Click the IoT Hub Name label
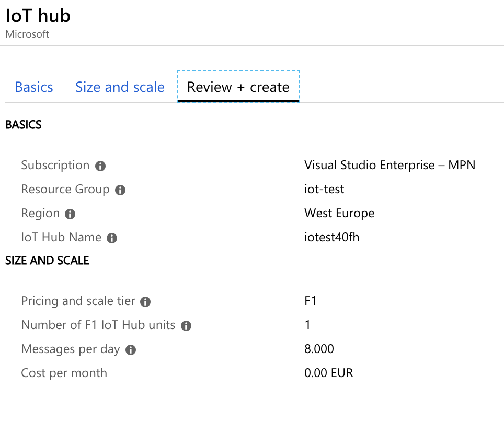504x423 pixels. 61,237
